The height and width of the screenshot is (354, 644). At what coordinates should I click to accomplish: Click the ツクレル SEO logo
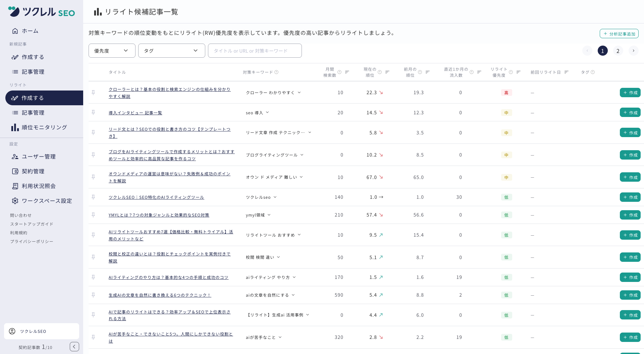pos(42,12)
